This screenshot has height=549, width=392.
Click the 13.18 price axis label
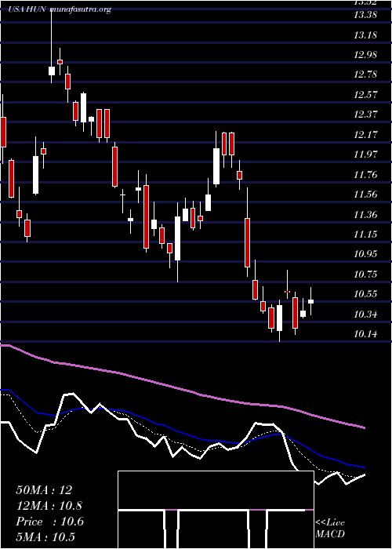(x=365, y=35)
